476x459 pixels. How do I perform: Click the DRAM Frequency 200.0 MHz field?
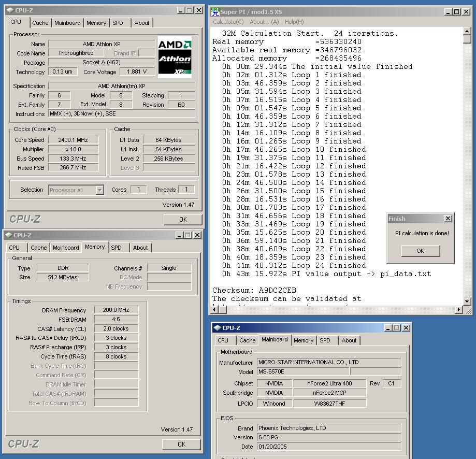[x=116, y=310]
